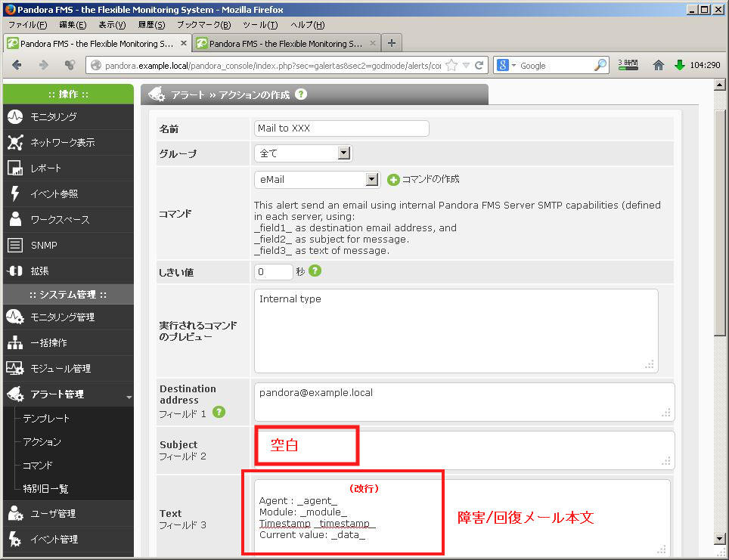
Task: Open the レポート section
Action: pyautogui.click(x=68, y=169)
